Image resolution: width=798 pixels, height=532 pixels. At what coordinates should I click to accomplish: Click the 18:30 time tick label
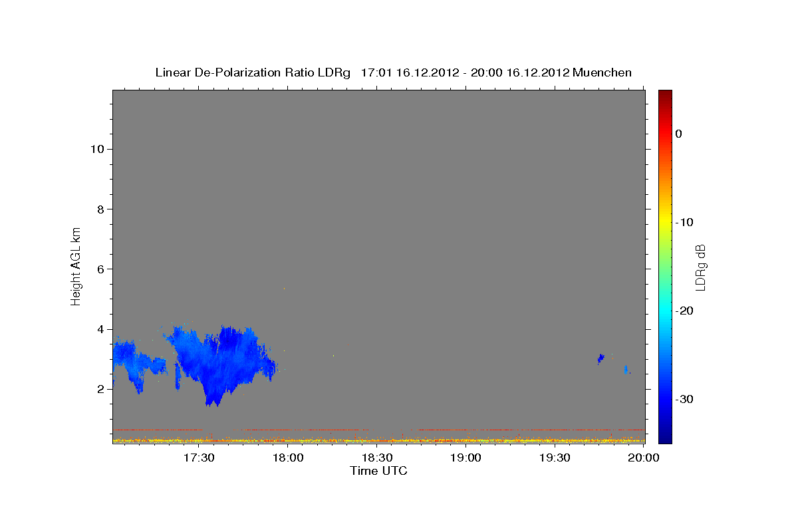[376, 458]
